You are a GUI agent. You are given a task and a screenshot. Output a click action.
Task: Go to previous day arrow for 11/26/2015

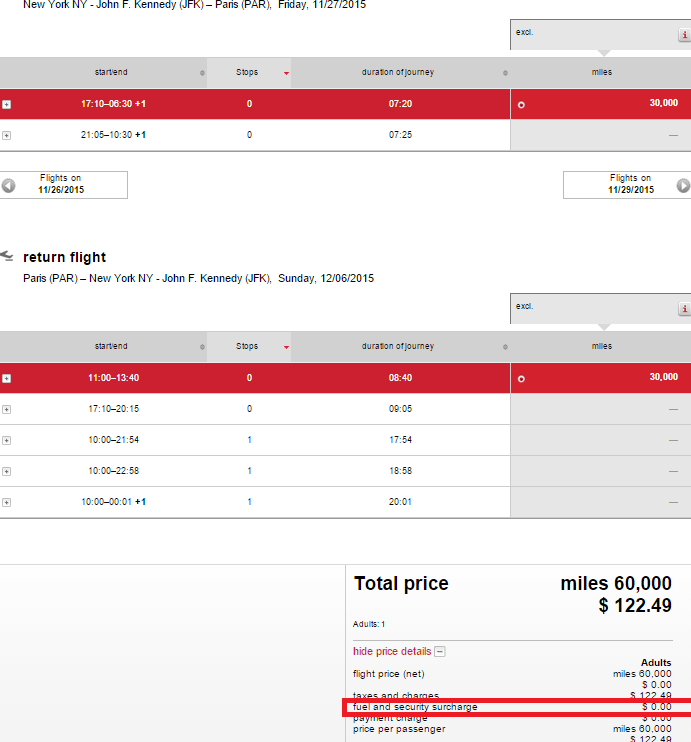[9, 185]
